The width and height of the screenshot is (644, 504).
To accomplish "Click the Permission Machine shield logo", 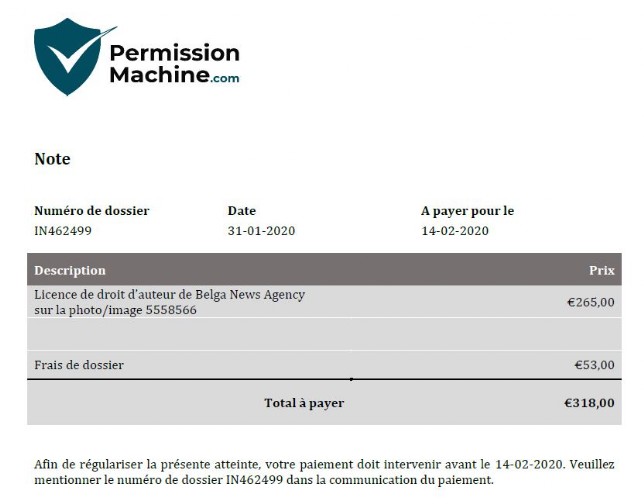I will point(70,56).
